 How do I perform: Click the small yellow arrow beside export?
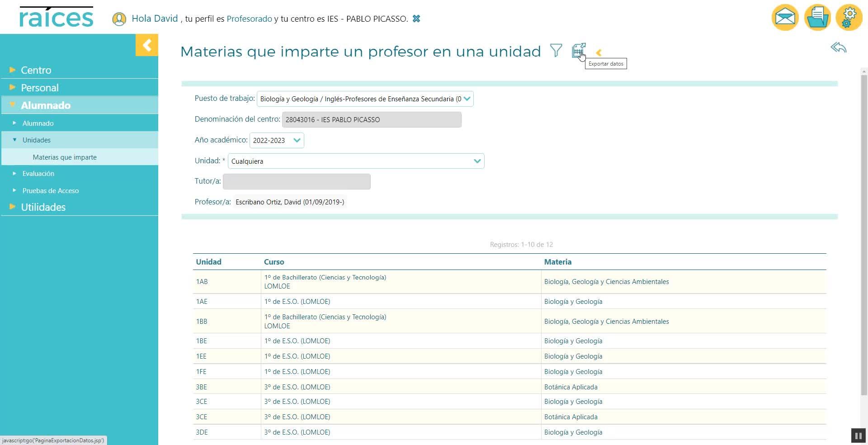[x=599, y=52]
